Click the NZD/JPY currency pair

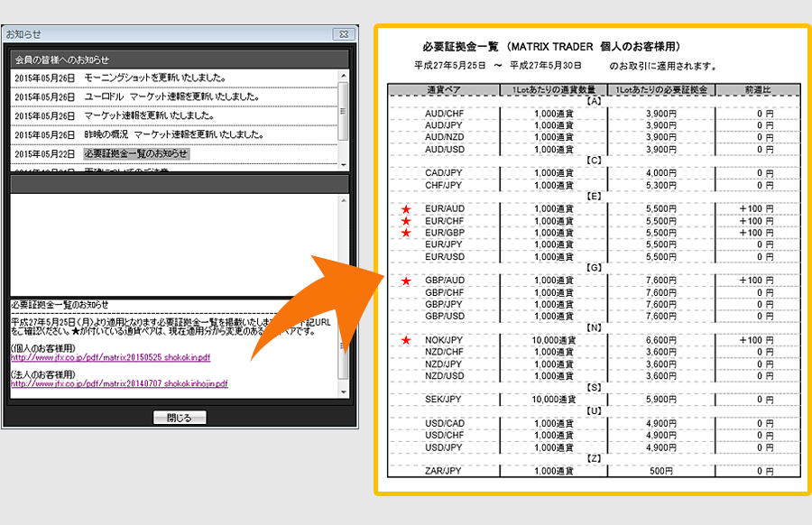pos(443,364)
